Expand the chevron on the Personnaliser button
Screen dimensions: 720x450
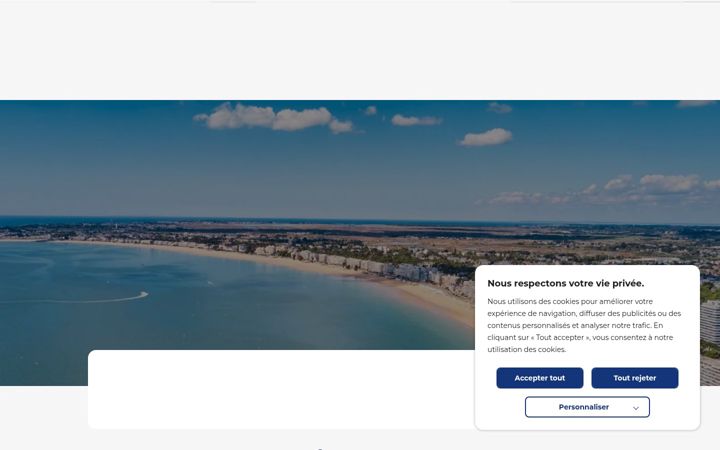636,408
